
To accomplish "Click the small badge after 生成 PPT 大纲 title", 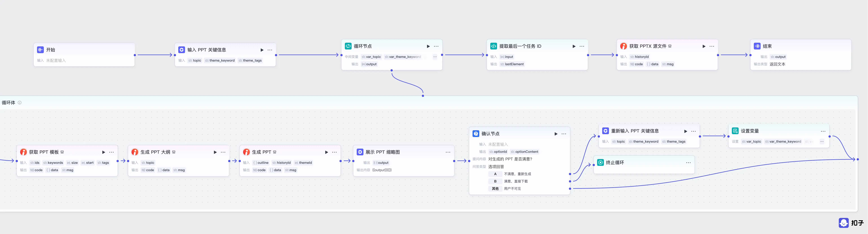I will (x=174, y=152).
